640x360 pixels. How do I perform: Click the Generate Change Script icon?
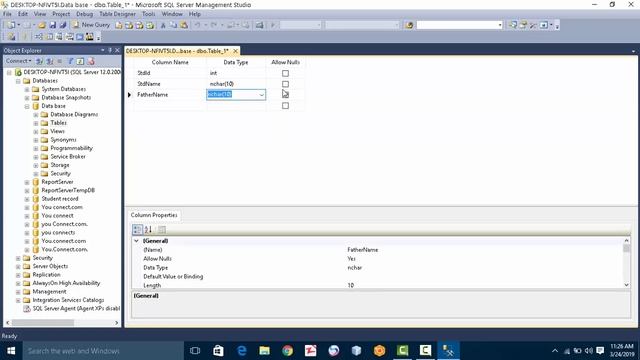(x=11, y=37)
